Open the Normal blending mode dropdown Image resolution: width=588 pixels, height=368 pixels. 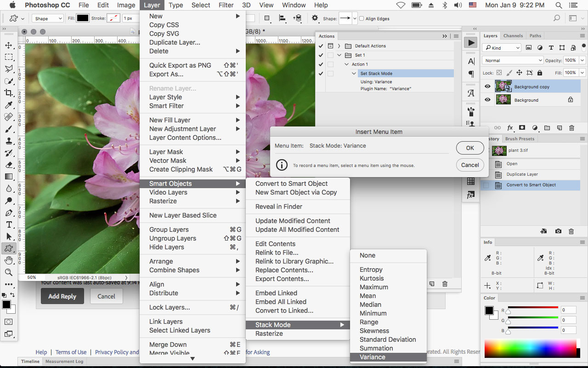[x=512, y=60]
